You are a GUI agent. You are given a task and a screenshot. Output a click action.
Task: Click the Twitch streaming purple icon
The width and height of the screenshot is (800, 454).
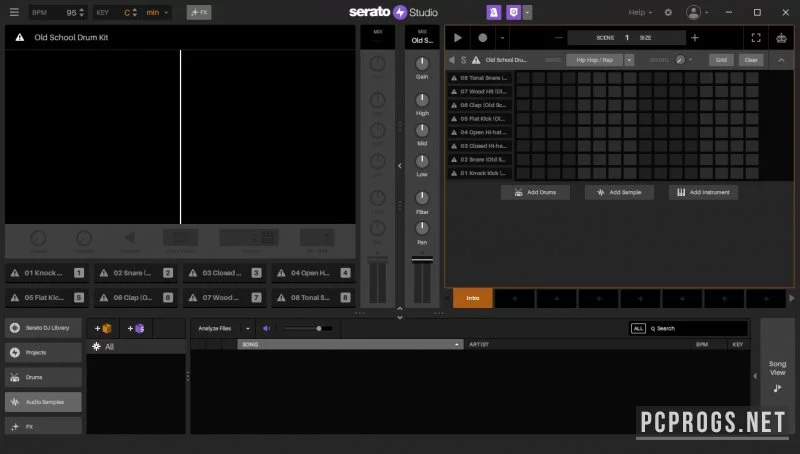coord(513,12)
